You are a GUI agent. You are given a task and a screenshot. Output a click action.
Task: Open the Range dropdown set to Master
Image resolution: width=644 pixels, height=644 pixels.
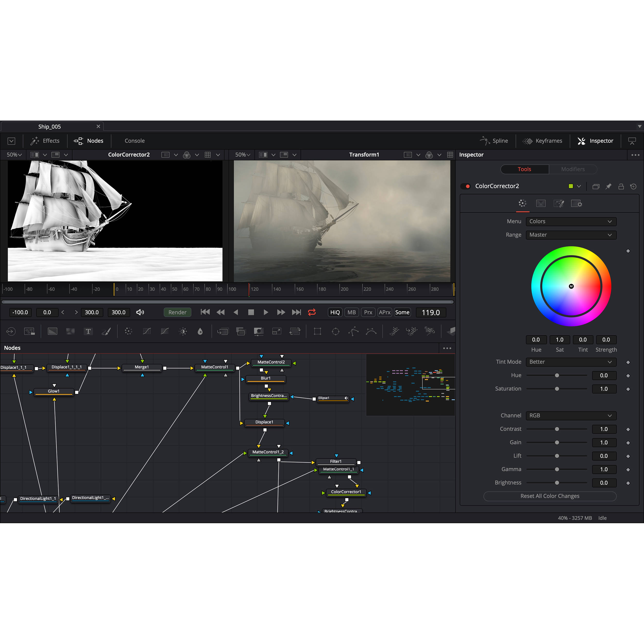[x=571, y=235]
